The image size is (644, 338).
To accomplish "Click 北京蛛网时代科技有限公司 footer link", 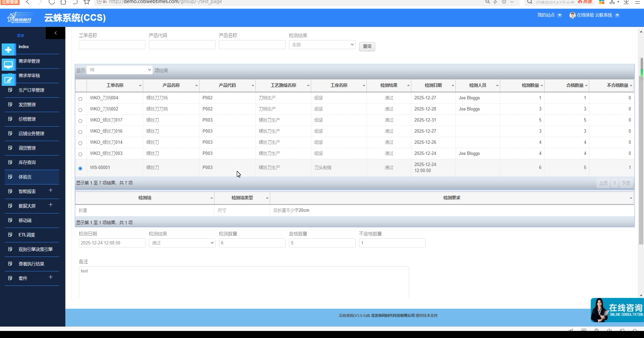I will 393,316.
